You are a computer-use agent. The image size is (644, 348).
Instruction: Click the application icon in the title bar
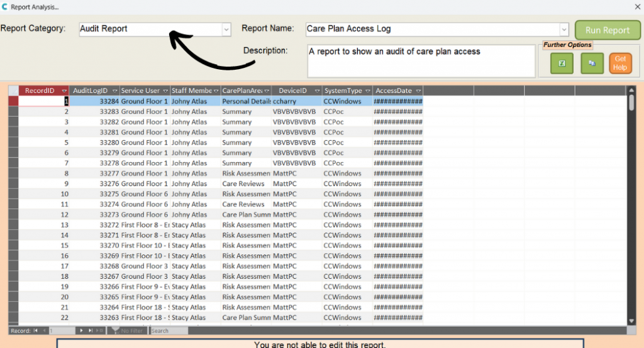[5, 6]
